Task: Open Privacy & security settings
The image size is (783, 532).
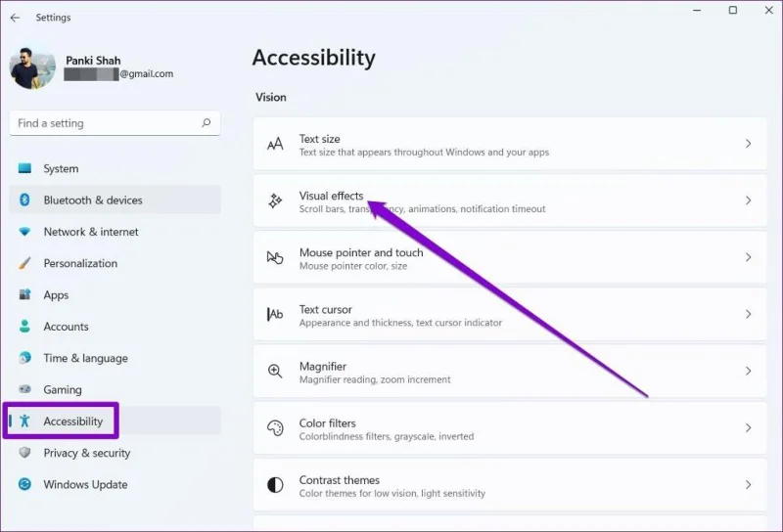Action: (x=115, y=453)
